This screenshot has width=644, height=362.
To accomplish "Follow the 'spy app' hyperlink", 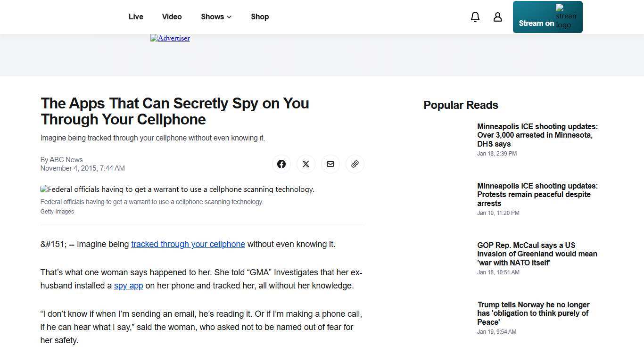I will (x=128, y=286).
